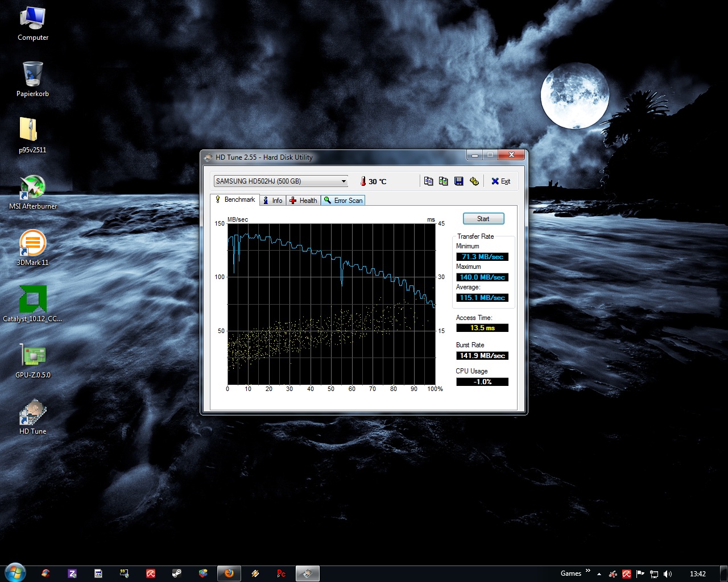Show hidden system tray icons arrow
728x582 pixels.
(599, 574)
